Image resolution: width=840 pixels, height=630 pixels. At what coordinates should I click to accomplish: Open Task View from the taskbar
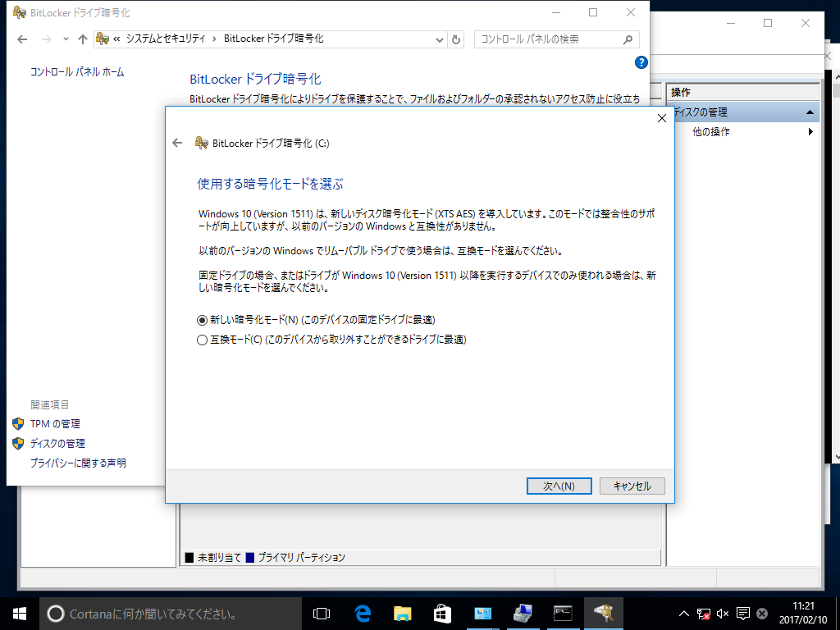click(x=322, y=614)
